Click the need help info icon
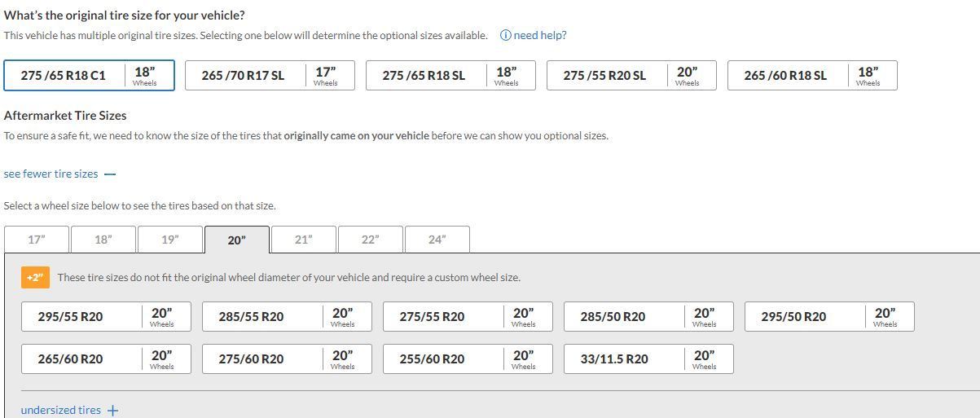This screenshot has height=418, width=980. pos(505,35)
